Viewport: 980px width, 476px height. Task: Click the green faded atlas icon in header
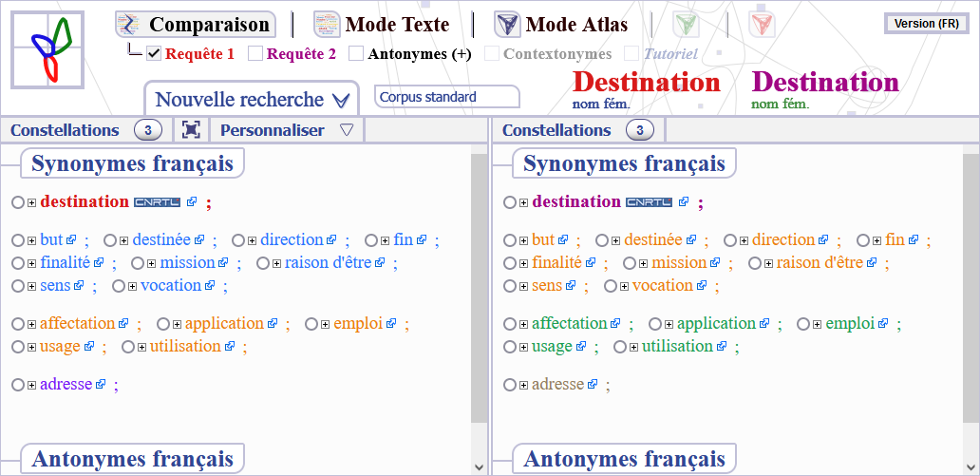686,25
